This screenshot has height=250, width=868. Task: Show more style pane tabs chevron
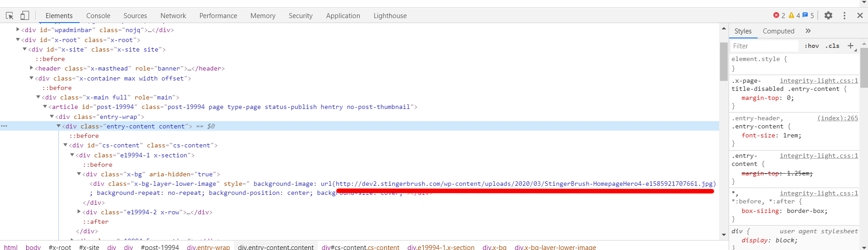[x=808, y=31]
